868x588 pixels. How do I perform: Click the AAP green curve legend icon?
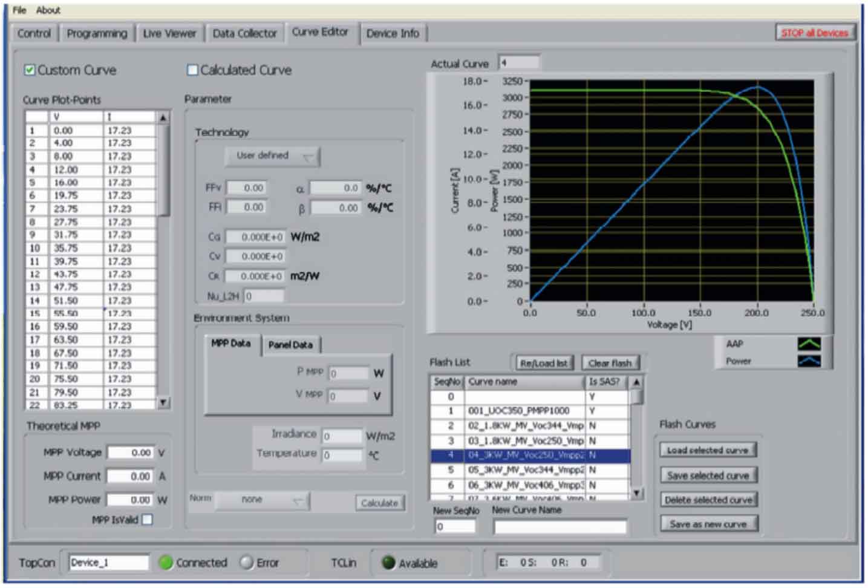pyautogui.click(x=809, y=344)
